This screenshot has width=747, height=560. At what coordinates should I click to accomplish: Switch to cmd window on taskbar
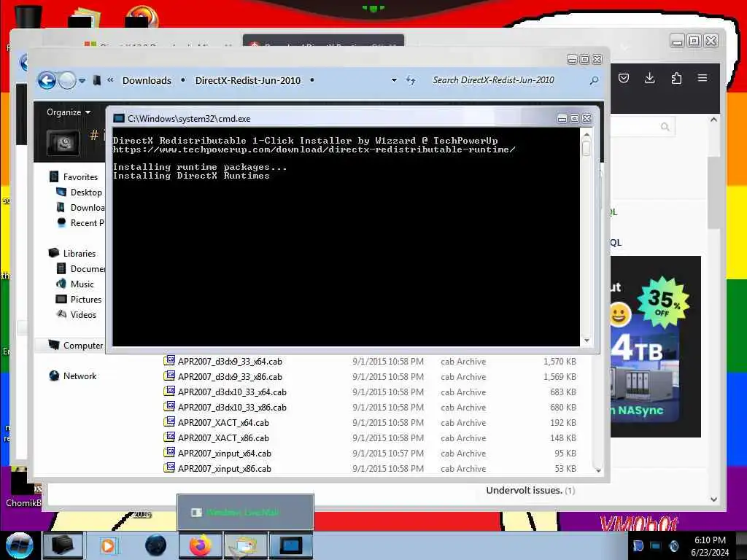pos(291,545)
